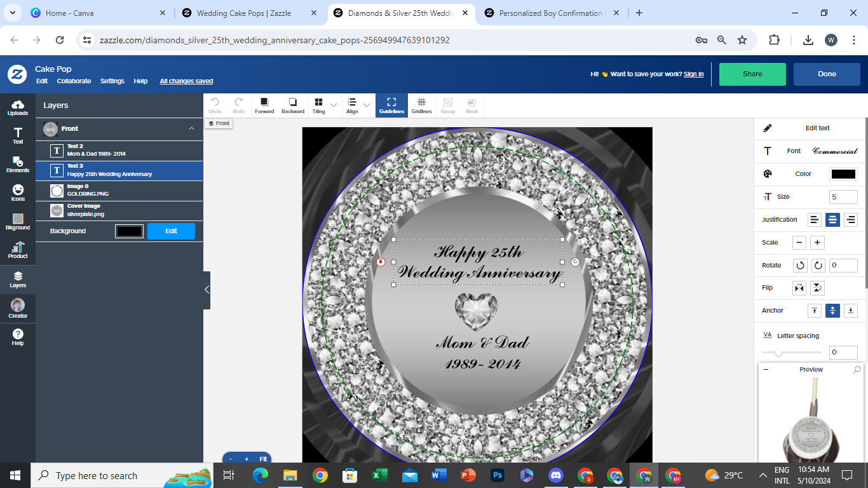Decrease text scale with minus button

(799, 243)
